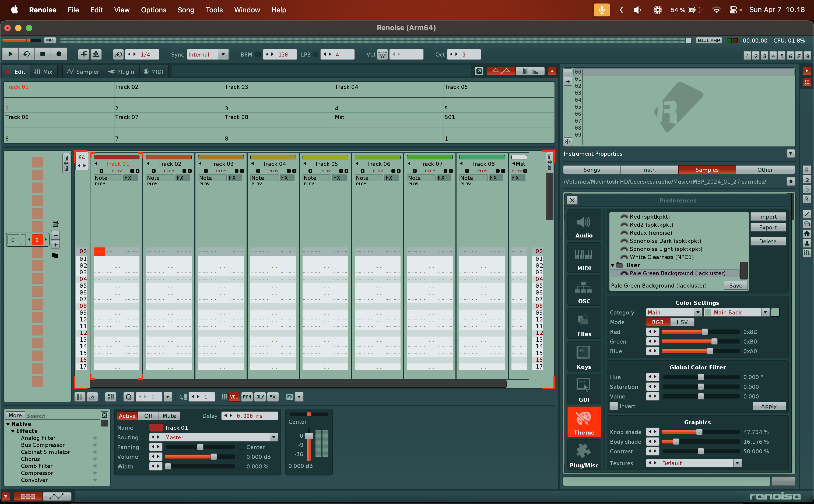Image resolution: width=814 pixels, height=504 pixels.
Task: Click the MIDI MAP button
Action: [x=709, y=40]
